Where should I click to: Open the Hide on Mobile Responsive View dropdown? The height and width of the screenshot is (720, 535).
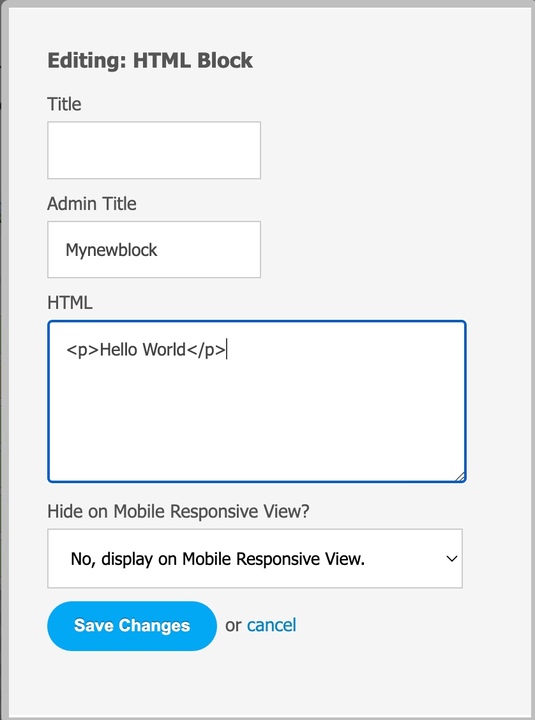pyautogui.click(x=255, y=558)
